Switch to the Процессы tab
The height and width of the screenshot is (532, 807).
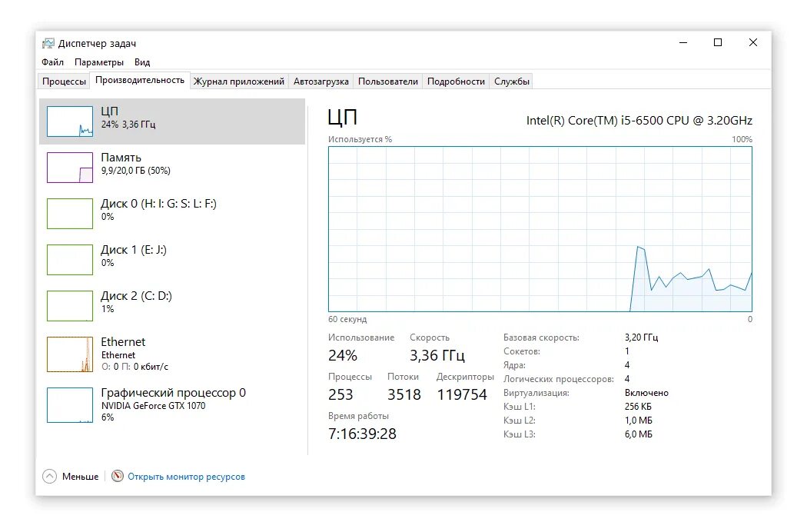tap(64, 81)
